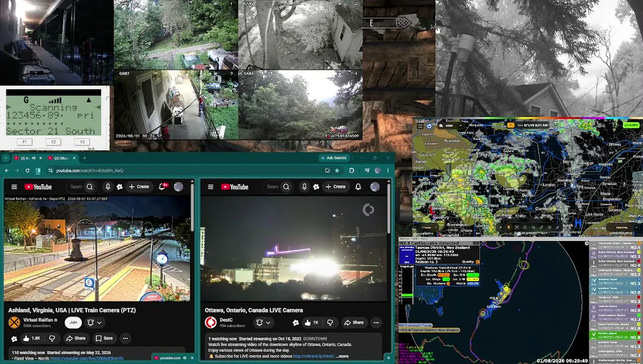Click green alerts badge on radar map
The height and width of the screenshot is (364, 643).
630,125
